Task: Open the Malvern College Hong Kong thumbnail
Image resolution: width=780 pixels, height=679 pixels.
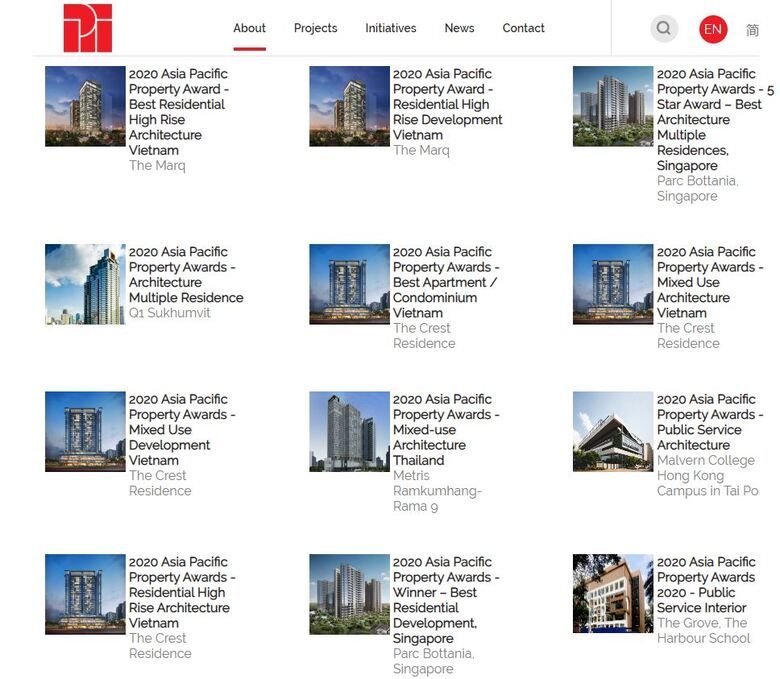Action: coord(612,431)
